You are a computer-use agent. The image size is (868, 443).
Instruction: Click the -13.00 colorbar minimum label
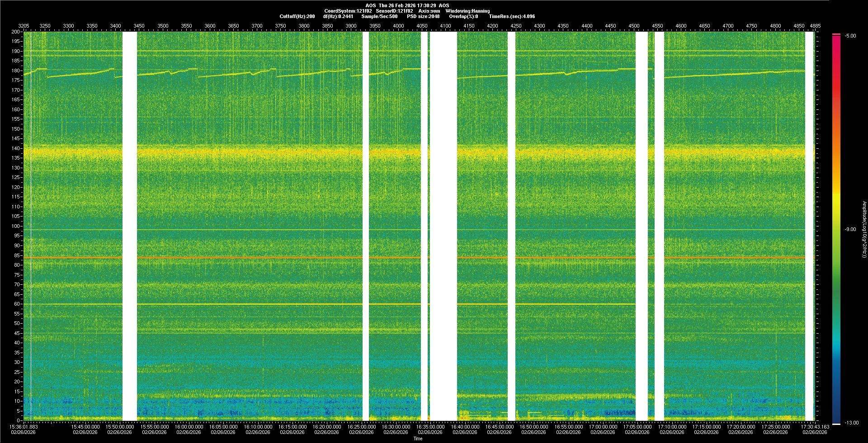point(849,423)
